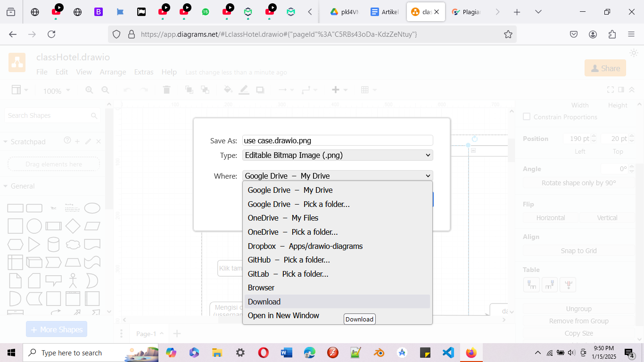This screenshot has width=644, height=362.
Task: Click the Share button
Action: point(605,68)
